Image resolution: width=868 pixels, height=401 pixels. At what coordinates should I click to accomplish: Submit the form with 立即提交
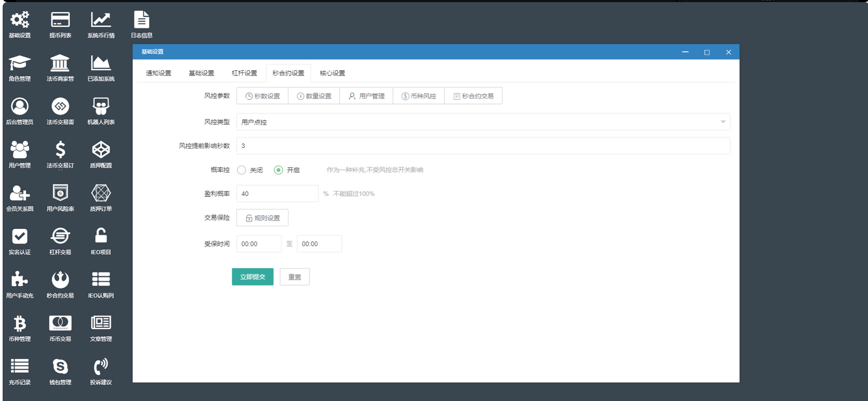click(x=253, y=277)
